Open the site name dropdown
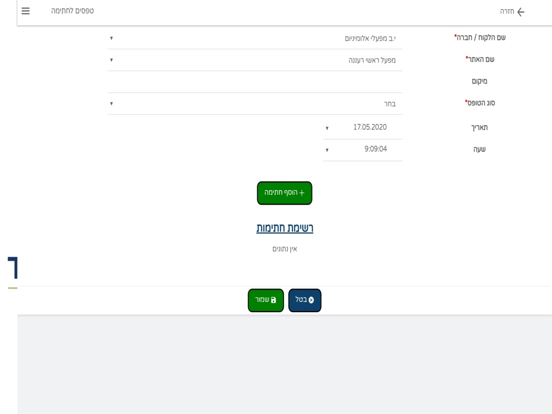 [x=255, y=60]
